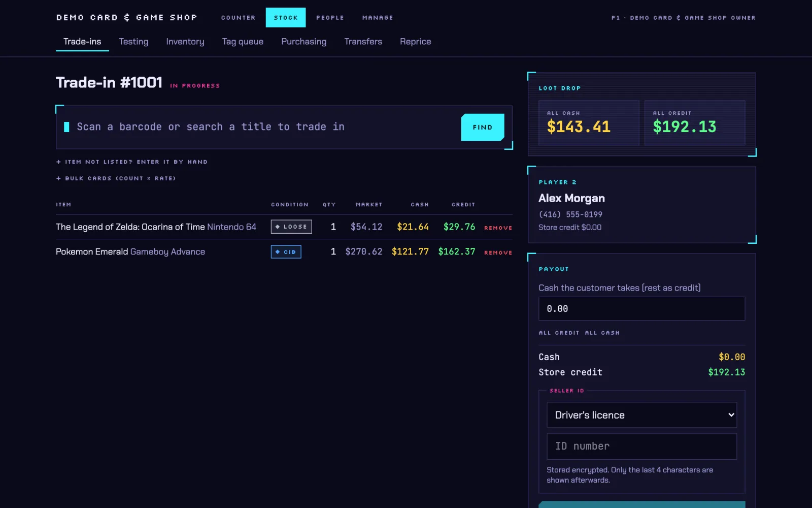
Task: Click the Cash total $0.00
Action: (x=732, y=357)
